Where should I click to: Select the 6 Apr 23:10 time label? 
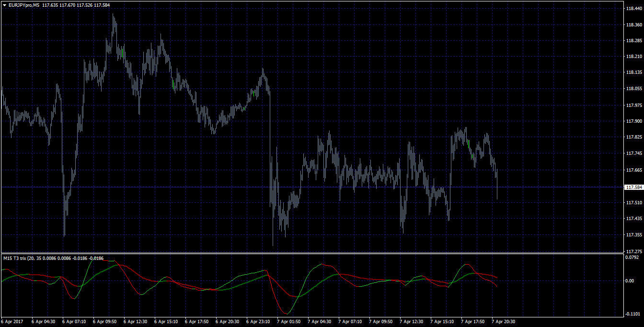coord(258,322)
